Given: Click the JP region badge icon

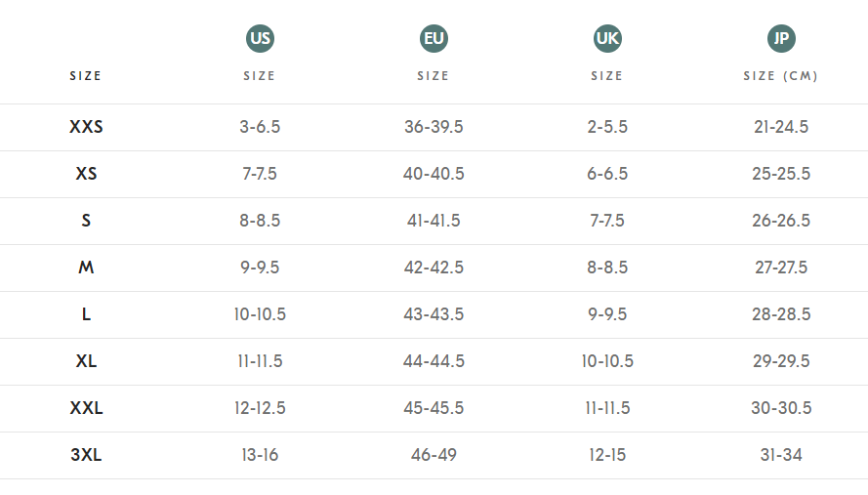Looking at the screenshot, I should (781, 39).
